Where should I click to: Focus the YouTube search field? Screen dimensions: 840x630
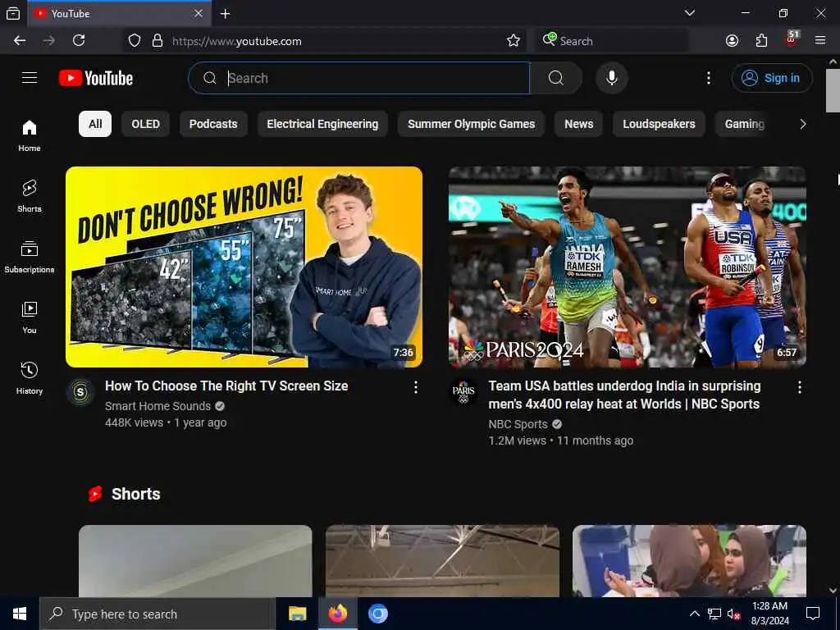(x=359, y=78)
